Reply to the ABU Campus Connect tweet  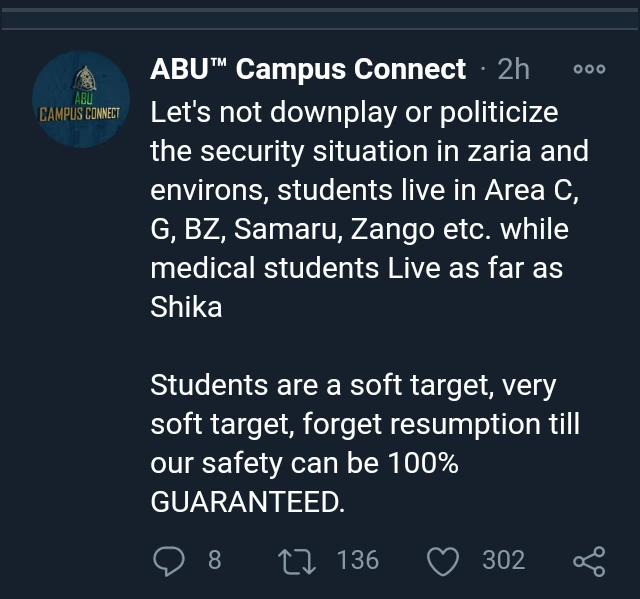[x=168, y=561]
